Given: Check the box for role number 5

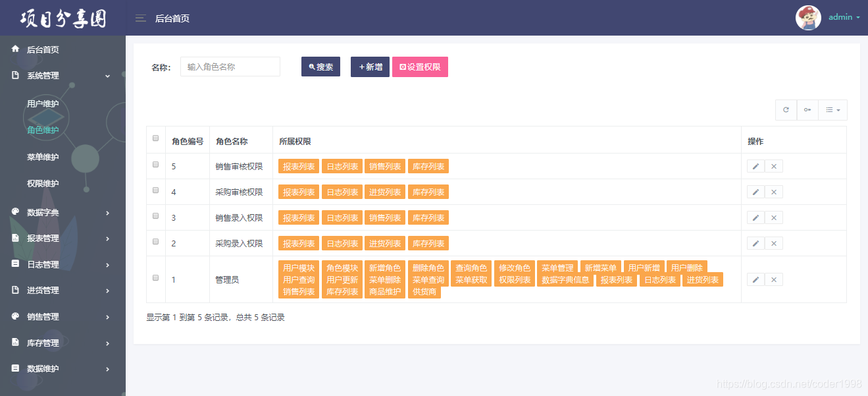Looking at the screenshot, I should pyautogui.click(x=156, y=165).
